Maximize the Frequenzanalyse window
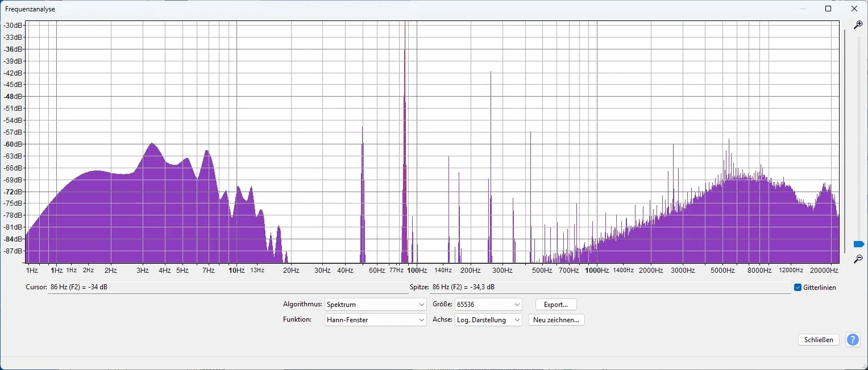Screen dimensions: 868x370 (x=828, y=9)
